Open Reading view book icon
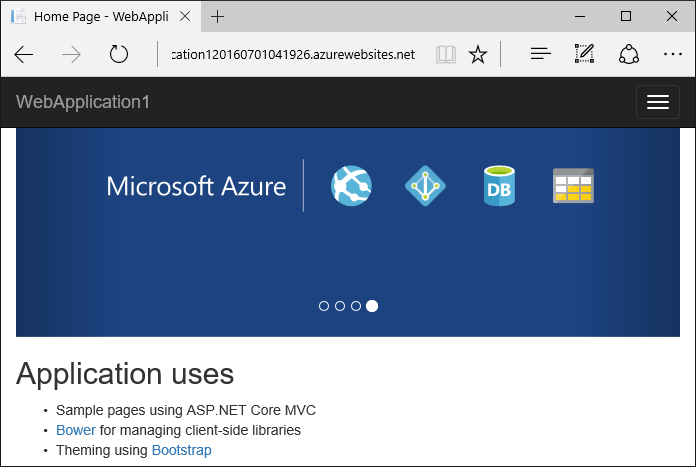 click(x=445, y=54)
